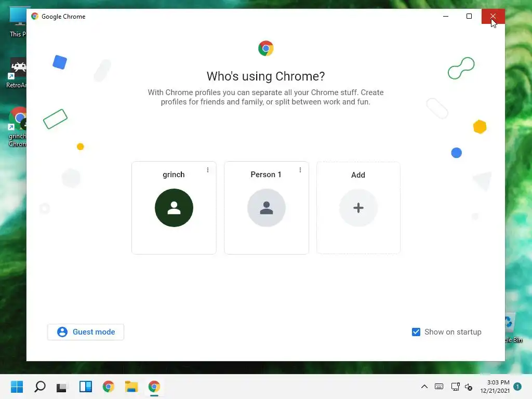Open Person 1's three-dot options menu
This screenshot has width=532, height=399.
300,170
